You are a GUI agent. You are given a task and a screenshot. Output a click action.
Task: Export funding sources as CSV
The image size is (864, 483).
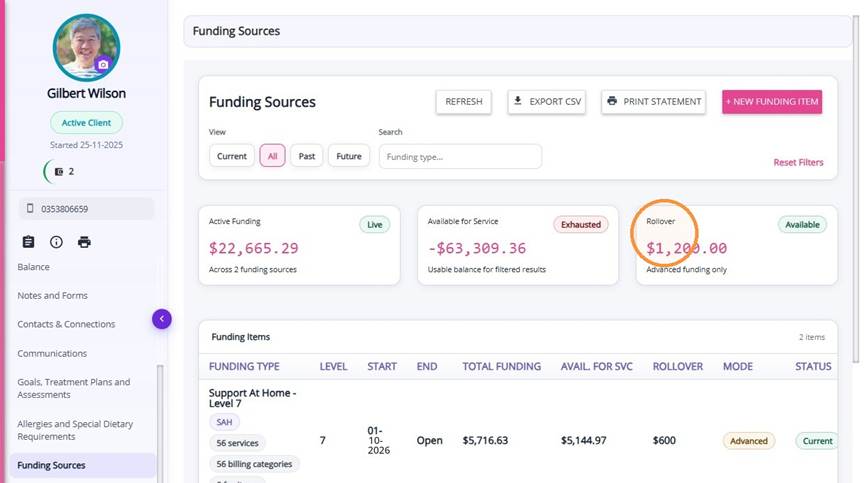click(x=547, y=102)
